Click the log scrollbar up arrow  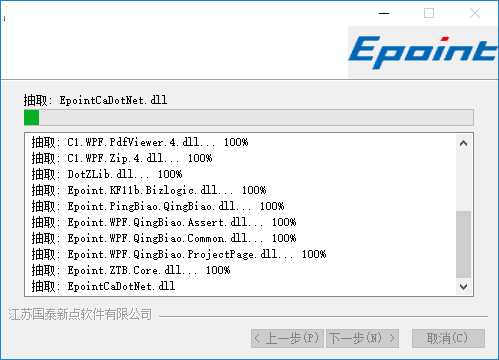click(x=463, y=143)
